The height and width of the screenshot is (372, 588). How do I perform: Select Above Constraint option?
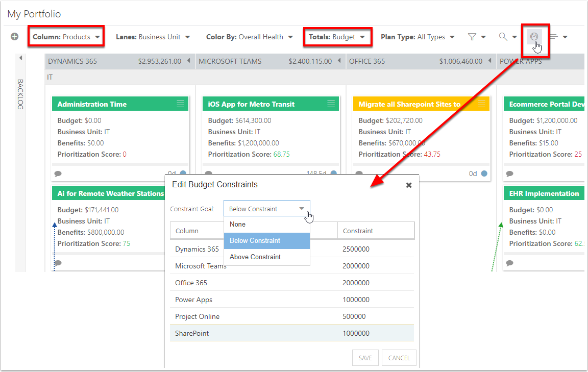tap(266, 257)
